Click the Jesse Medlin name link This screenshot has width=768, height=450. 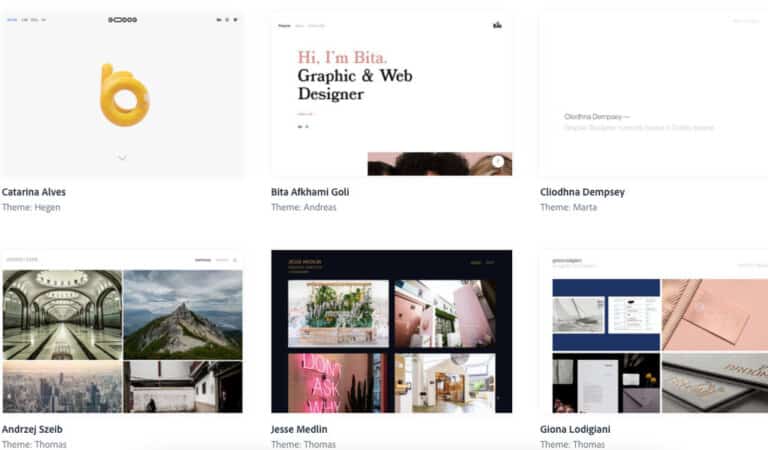click(x=299, y=429)
